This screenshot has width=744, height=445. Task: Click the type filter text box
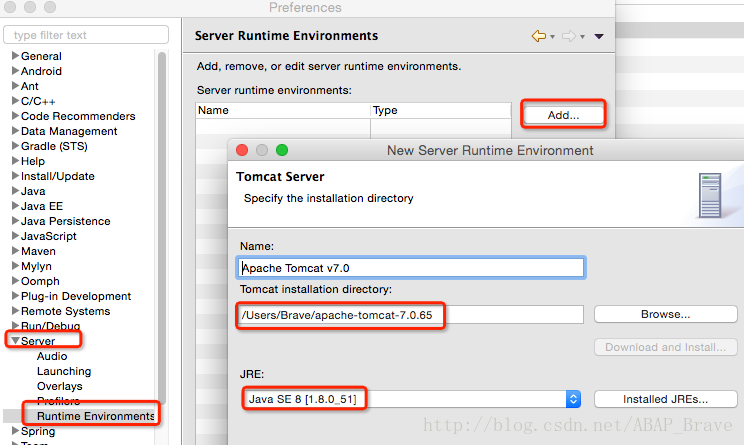[86, 35]
